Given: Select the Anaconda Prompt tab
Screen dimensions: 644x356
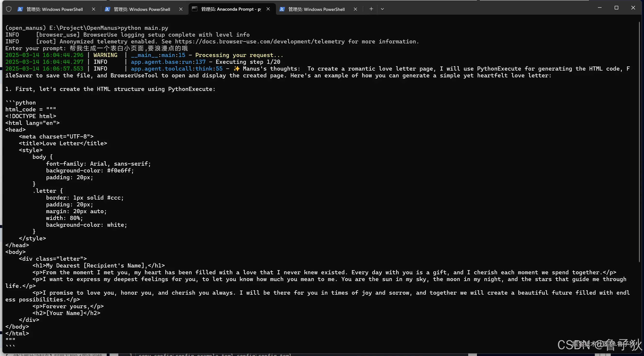Looking at the screenshot, I should [231, 9].
